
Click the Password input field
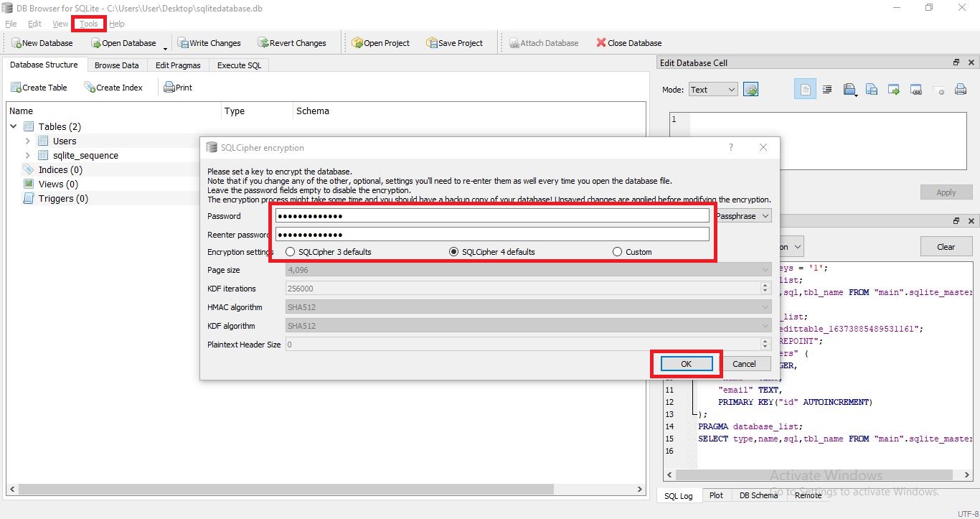point(492,216)
